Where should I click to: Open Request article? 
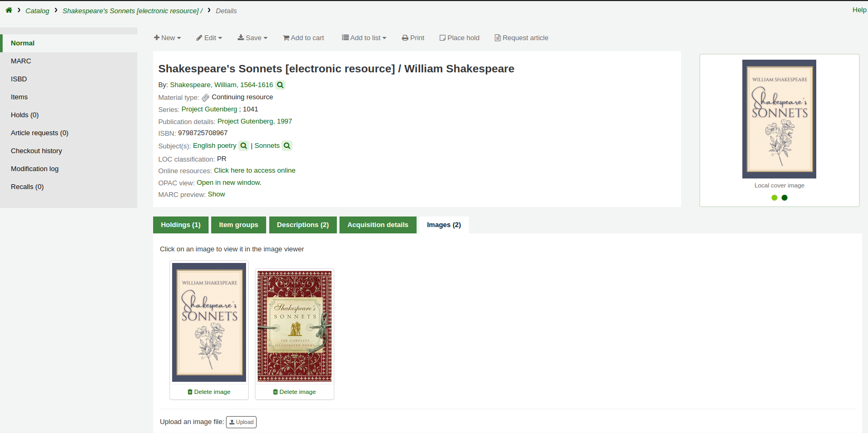[521, 38]
